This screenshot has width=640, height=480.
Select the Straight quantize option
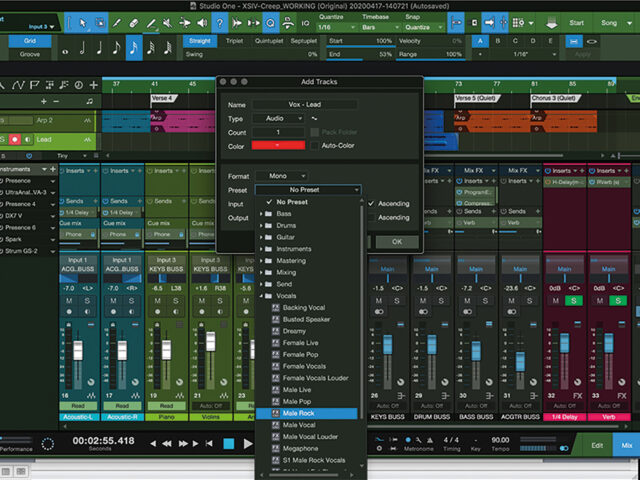[x=201, y=41]
